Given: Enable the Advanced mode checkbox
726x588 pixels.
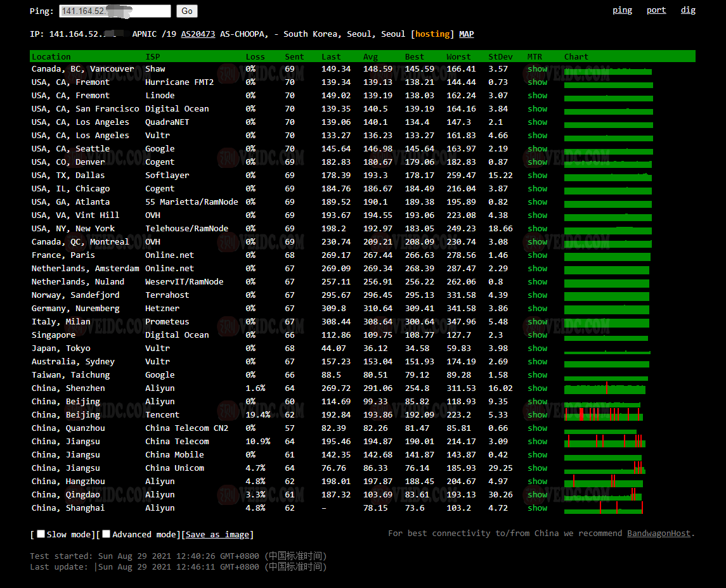Looking at the screenshot, I should click(x=107, y=534).
